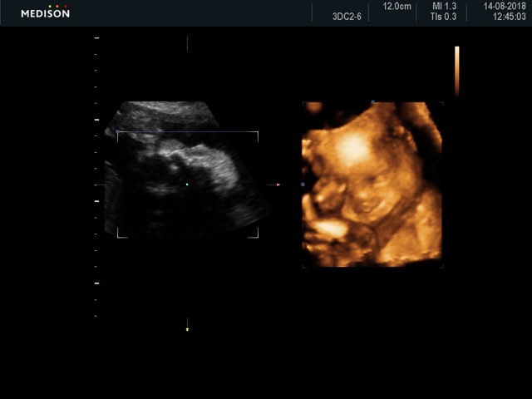
Task: Click the 3D rendered fetal face image
Action: pos(372,185)
